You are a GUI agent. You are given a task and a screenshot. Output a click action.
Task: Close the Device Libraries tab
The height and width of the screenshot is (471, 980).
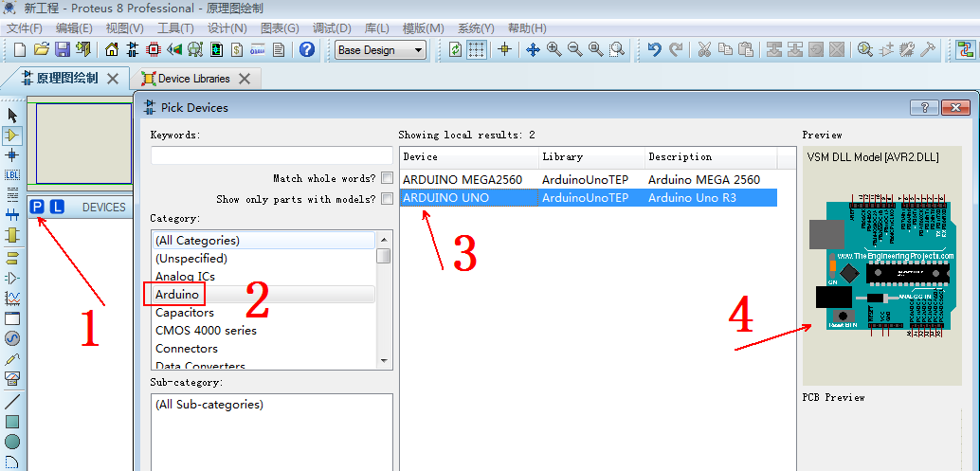(245, 79)
